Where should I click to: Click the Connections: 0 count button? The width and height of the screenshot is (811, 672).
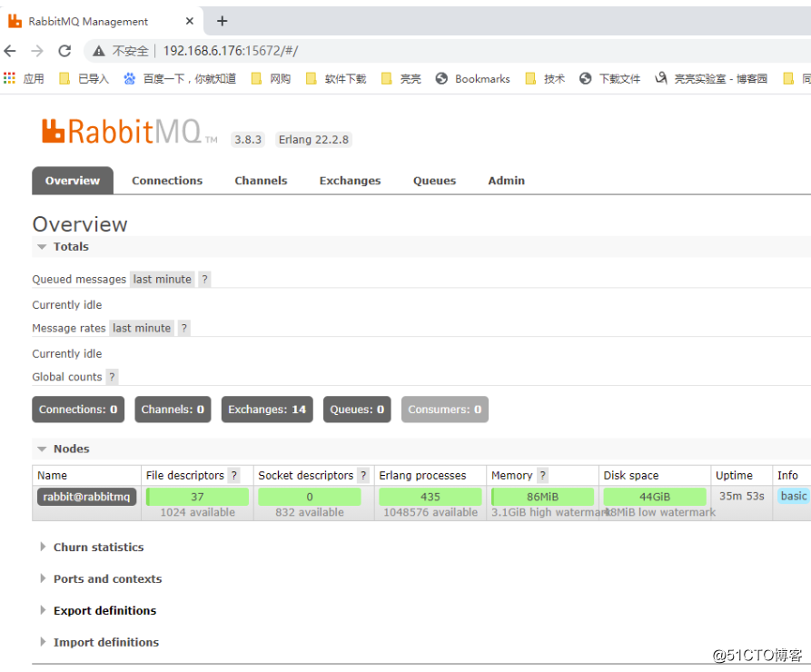pyautogui.click(x=78, y=410)
